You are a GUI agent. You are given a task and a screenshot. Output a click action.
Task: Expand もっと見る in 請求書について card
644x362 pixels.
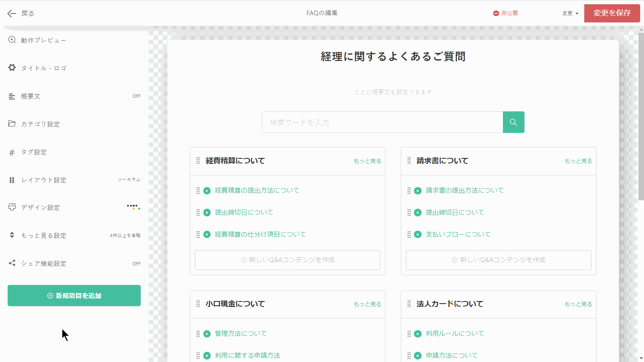tap(578, 161)
